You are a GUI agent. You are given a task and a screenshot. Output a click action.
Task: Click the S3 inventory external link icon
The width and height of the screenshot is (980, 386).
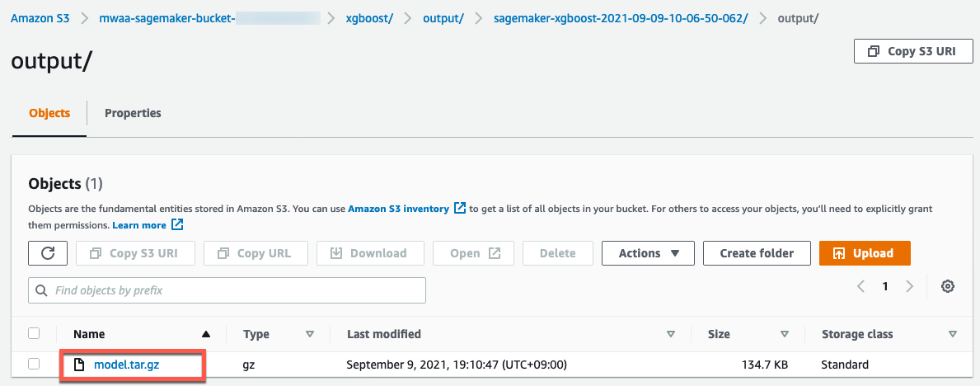point(460,209)
